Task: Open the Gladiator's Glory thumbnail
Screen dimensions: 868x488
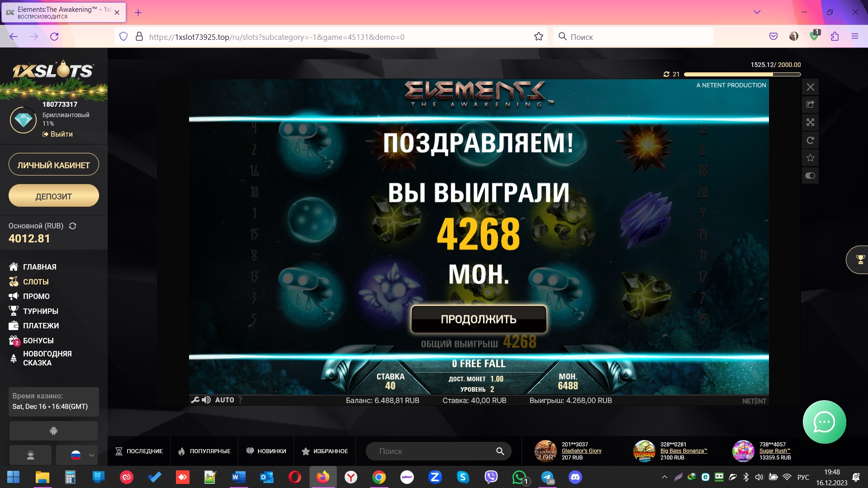Action: pyautogui.click(x=545, y=451)
